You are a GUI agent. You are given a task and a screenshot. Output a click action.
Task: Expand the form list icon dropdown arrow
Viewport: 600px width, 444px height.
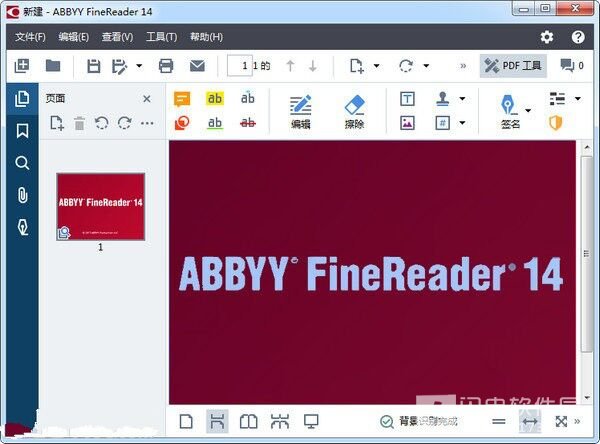[x=578, y=99]
